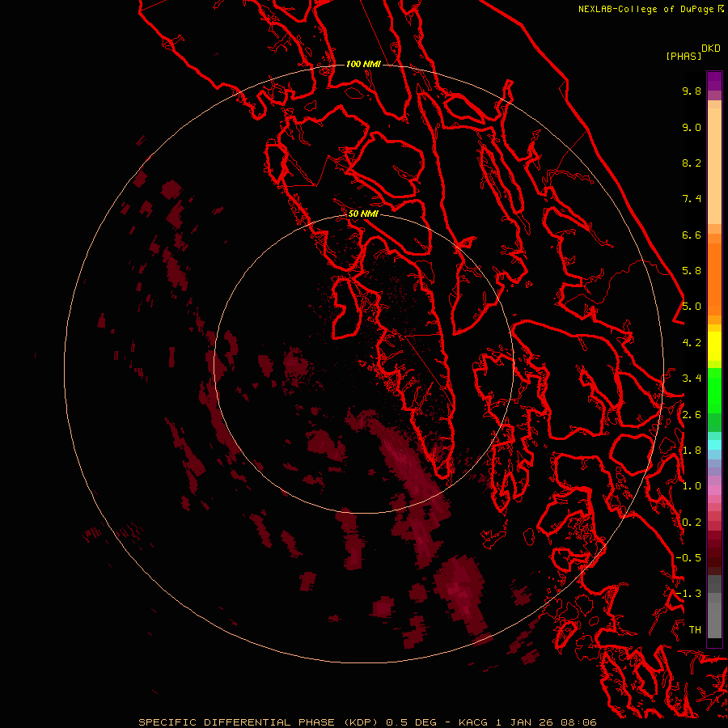The image size is (728, 728).
Task: Click the -1.3 legend value
Action: (688, 594)
